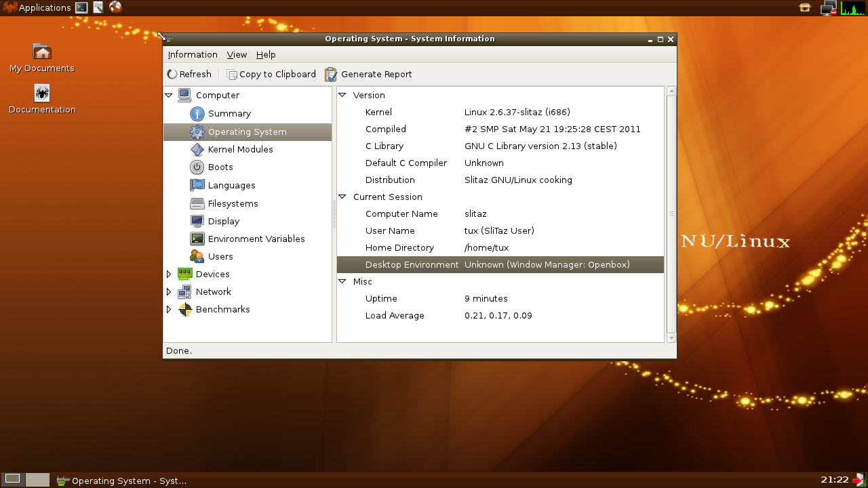Screen dimensions: 868x488
Task: Open the View menu
Action: tap(237, 55)
